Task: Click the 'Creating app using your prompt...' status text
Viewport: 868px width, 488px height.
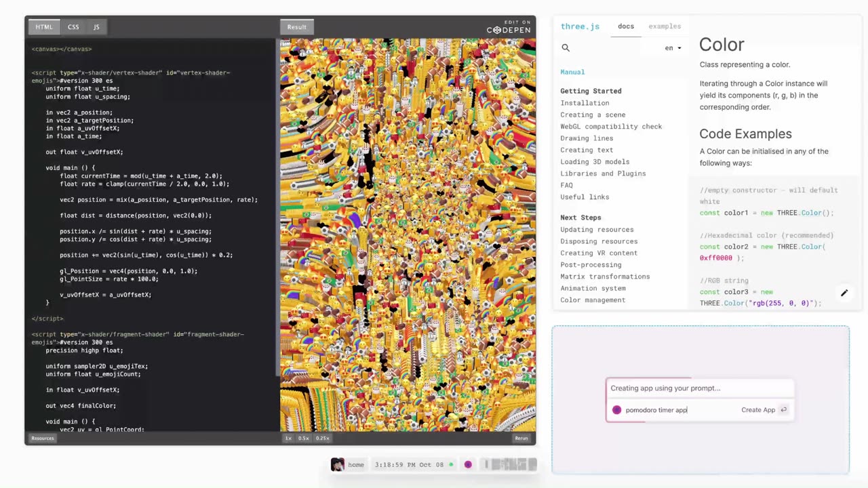Action: [x=665, y=388]
